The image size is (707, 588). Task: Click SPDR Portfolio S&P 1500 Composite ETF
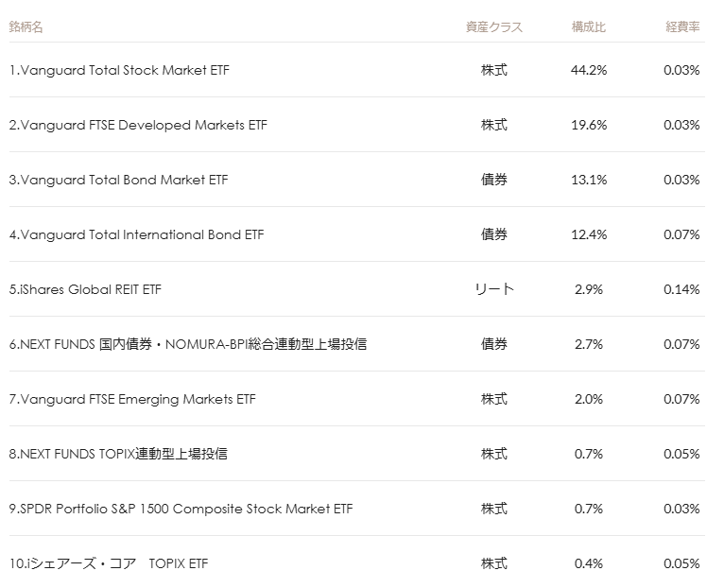point(181,509)
